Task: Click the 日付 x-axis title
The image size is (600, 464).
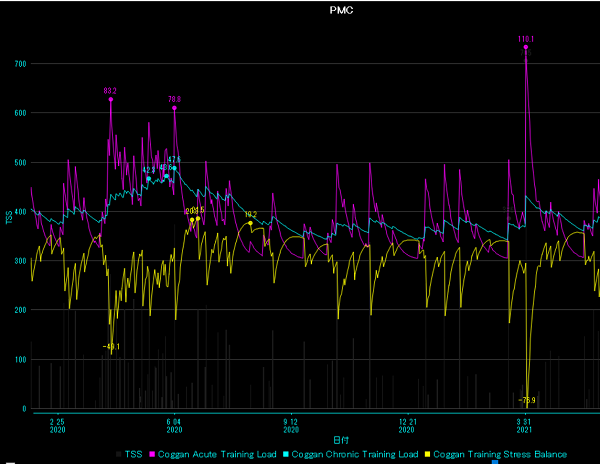Action: tap(341, 440)
